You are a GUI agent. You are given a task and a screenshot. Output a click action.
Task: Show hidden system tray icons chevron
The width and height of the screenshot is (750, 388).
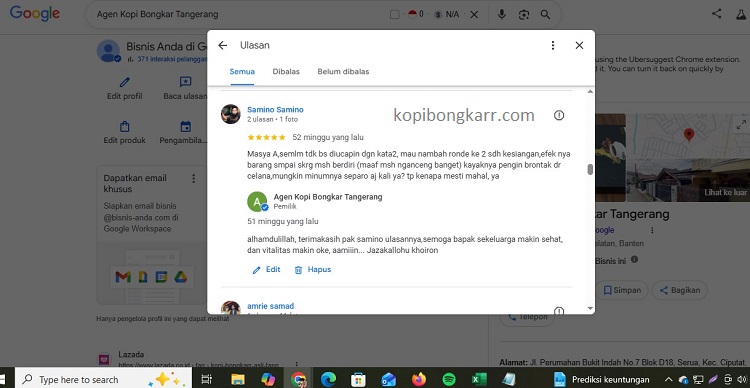(x=669, y=379)
